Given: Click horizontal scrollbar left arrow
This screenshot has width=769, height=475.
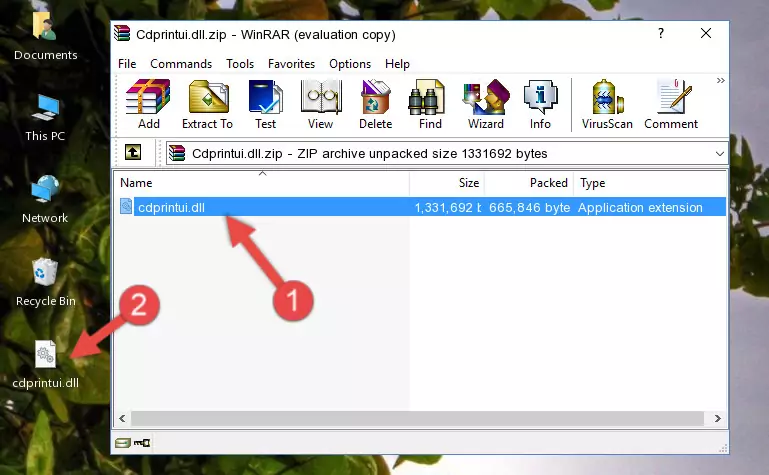Looking at the screenshot, I should tap(122, 419).
